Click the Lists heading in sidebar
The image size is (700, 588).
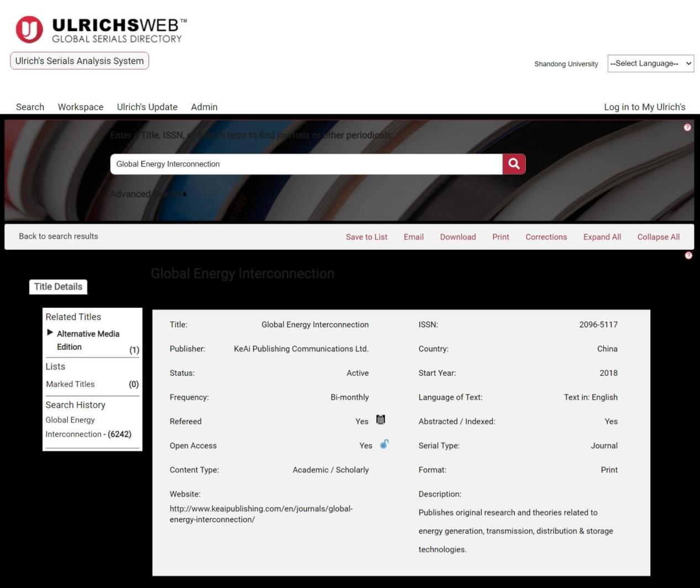(55, 366)
